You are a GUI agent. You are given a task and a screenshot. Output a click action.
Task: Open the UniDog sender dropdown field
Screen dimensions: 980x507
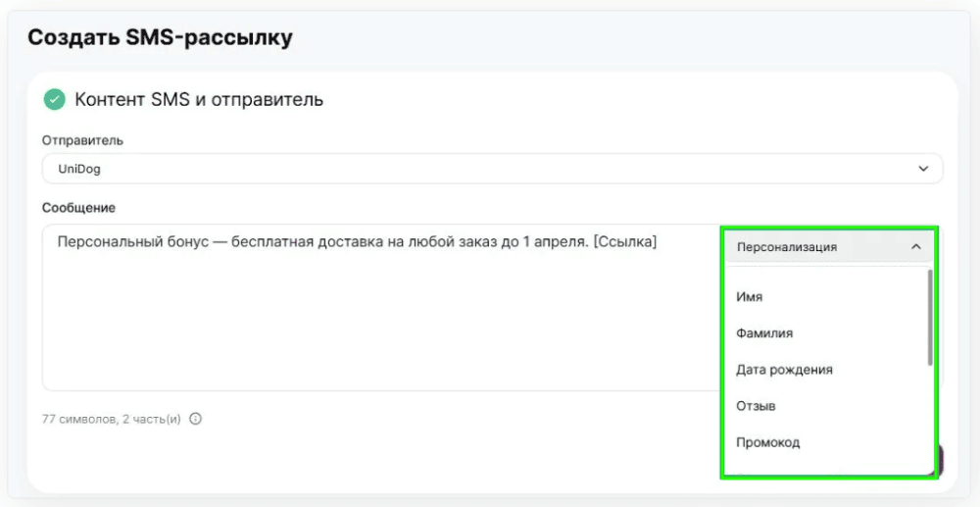[x=493, y=169]
